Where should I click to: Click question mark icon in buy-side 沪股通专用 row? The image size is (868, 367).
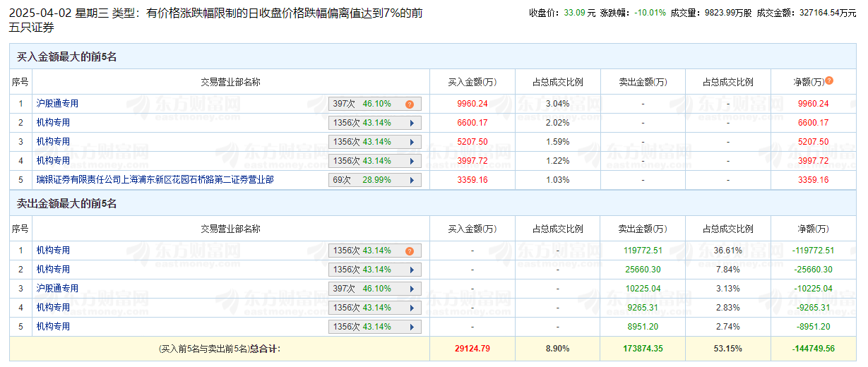click(x=410, y=104)
